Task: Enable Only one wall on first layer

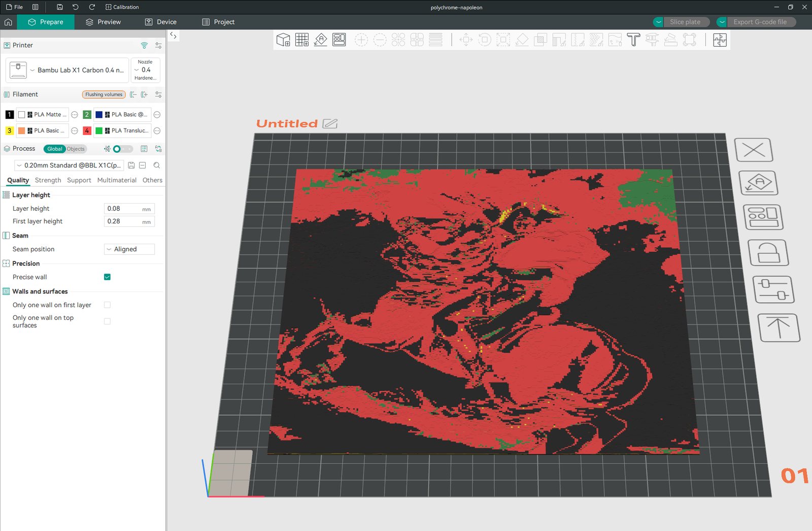Action: (107, 305)
